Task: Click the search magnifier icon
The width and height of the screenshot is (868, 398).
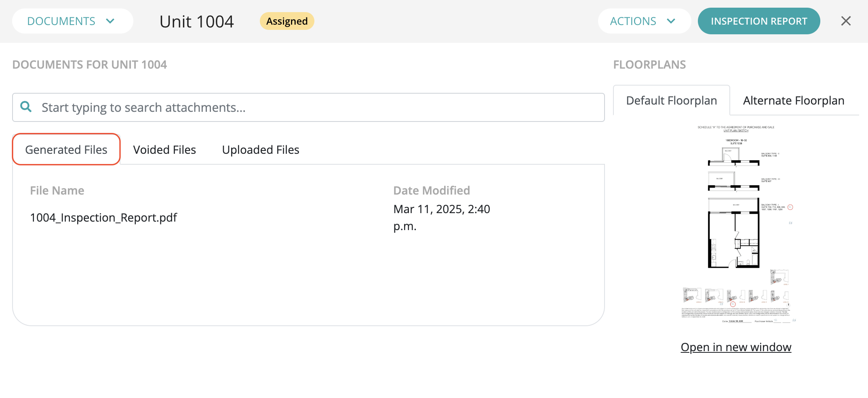Action: [26, 107]
